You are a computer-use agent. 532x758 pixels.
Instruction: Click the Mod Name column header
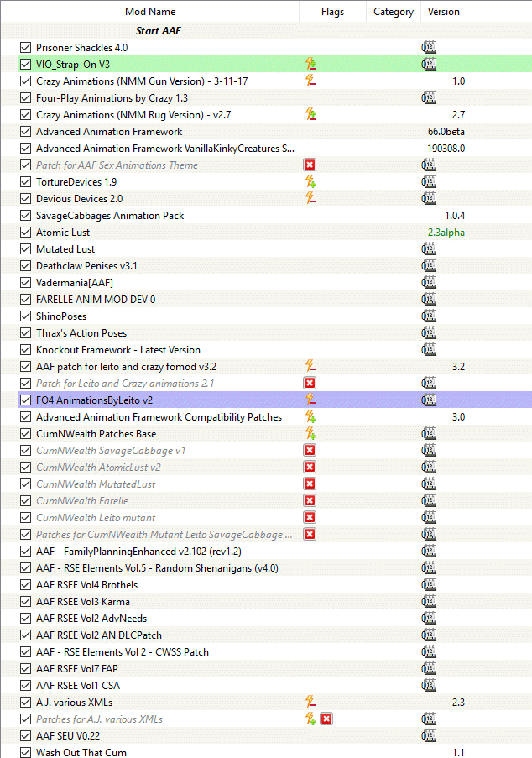tap(150, 12)
